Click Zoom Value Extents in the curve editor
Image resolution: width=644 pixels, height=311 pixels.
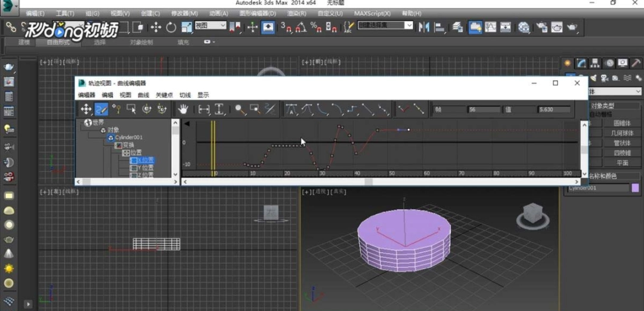point(219,109)
